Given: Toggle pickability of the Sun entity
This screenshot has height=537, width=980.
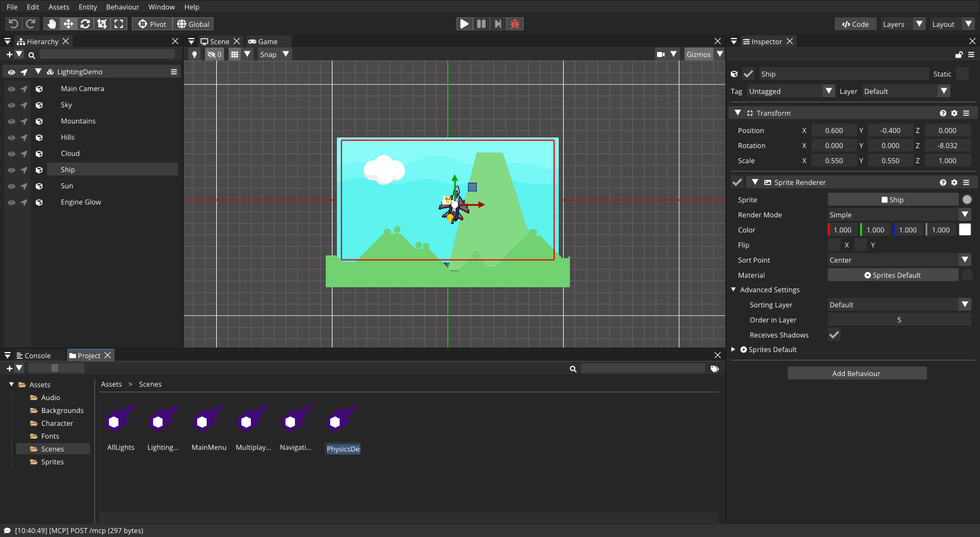Looking at the screenshot, I should 24,186.
